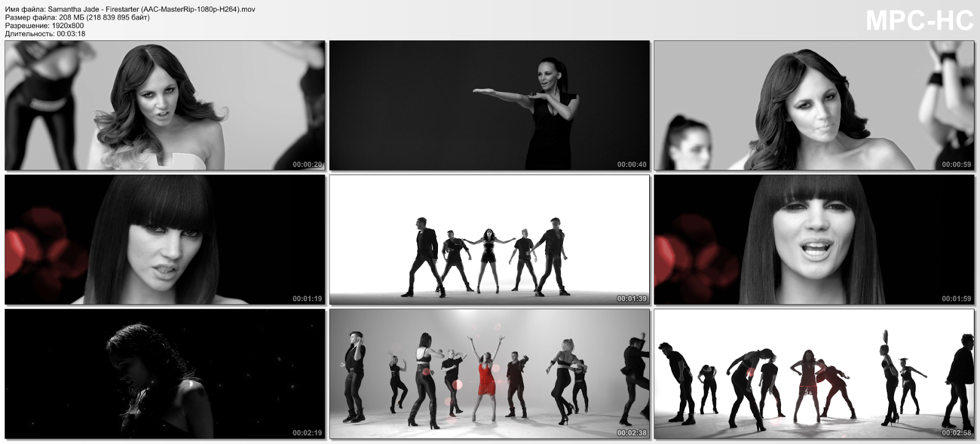Select the thumbnail frame at 00:02:58
This screenshot has height=444, width=980.
point(814,374)
